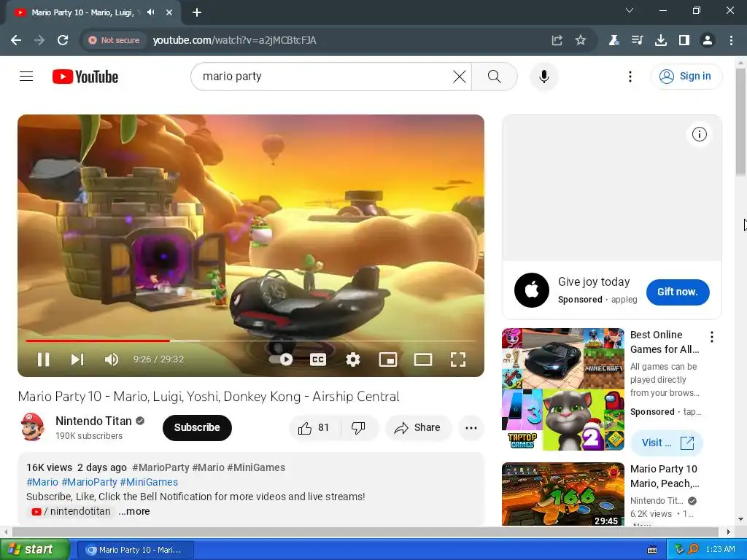This screenshot has width=747, height=560.
Task: Switch to theater mode
Action: coord(423,359)
